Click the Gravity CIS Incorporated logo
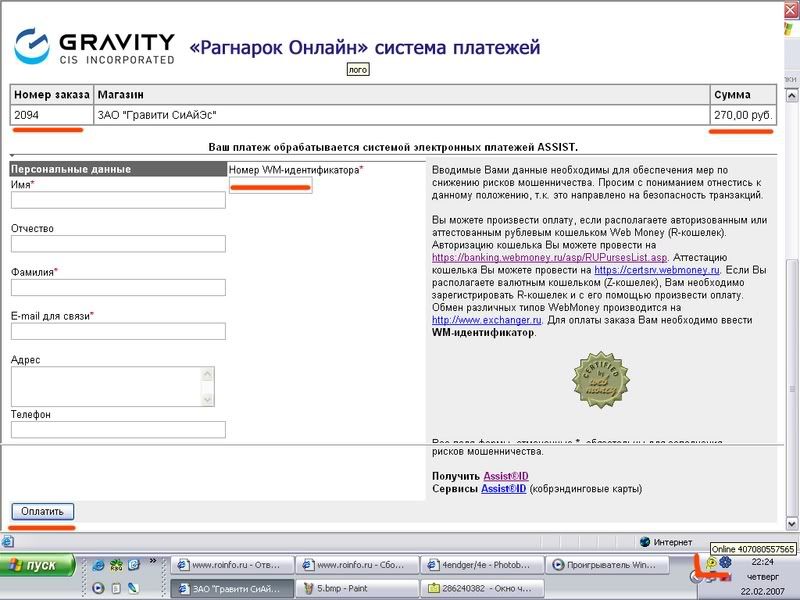The width and height of the screenshot is (800, 600). 94,47
